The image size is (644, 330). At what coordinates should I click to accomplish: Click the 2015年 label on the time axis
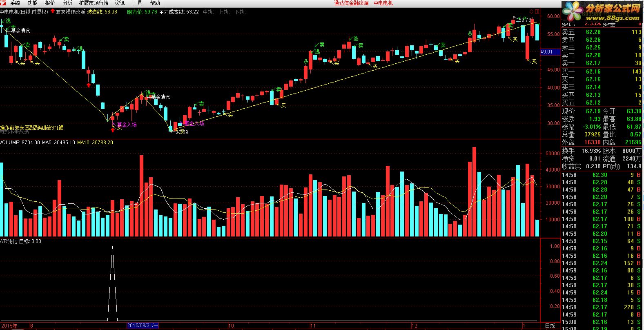coord(9,326)
